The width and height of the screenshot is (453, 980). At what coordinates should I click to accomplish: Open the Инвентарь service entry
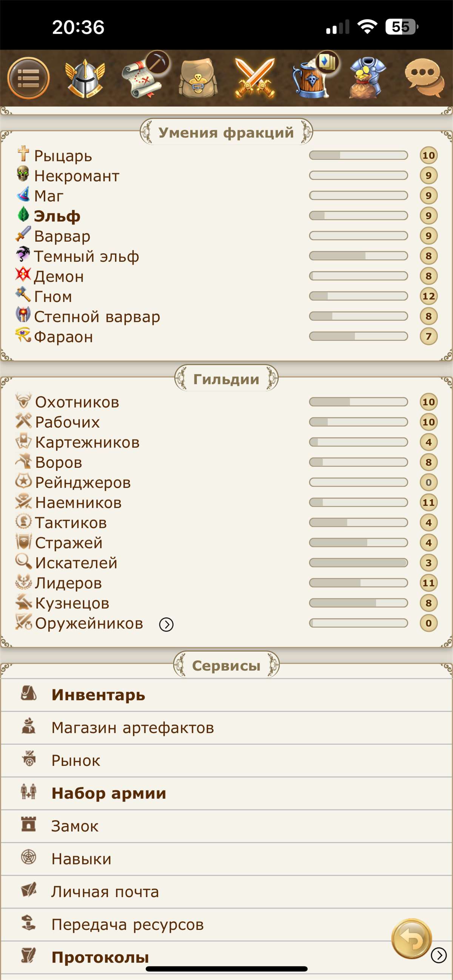[98, 695]
